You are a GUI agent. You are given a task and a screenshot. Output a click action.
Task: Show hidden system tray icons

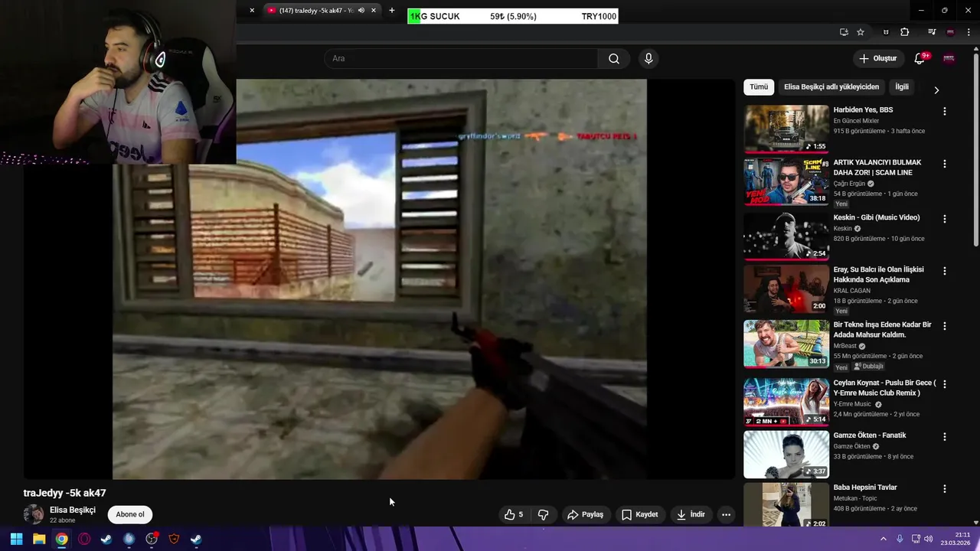883,539
